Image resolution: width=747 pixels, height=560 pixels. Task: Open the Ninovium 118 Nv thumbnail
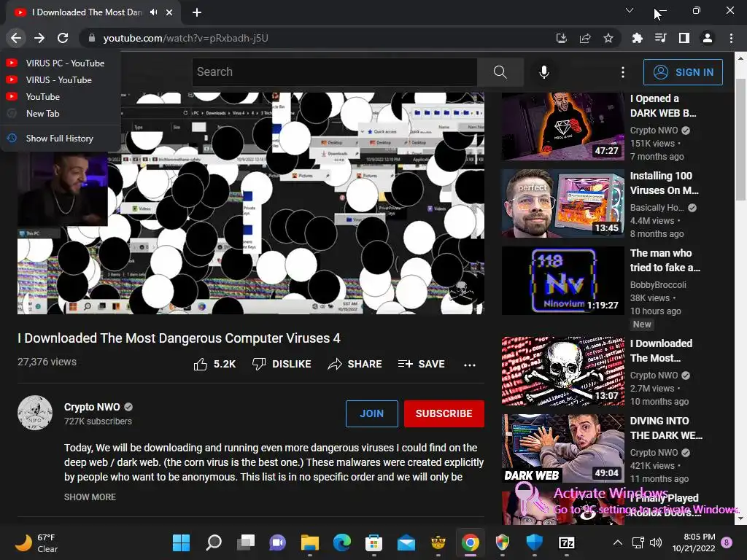562,281
